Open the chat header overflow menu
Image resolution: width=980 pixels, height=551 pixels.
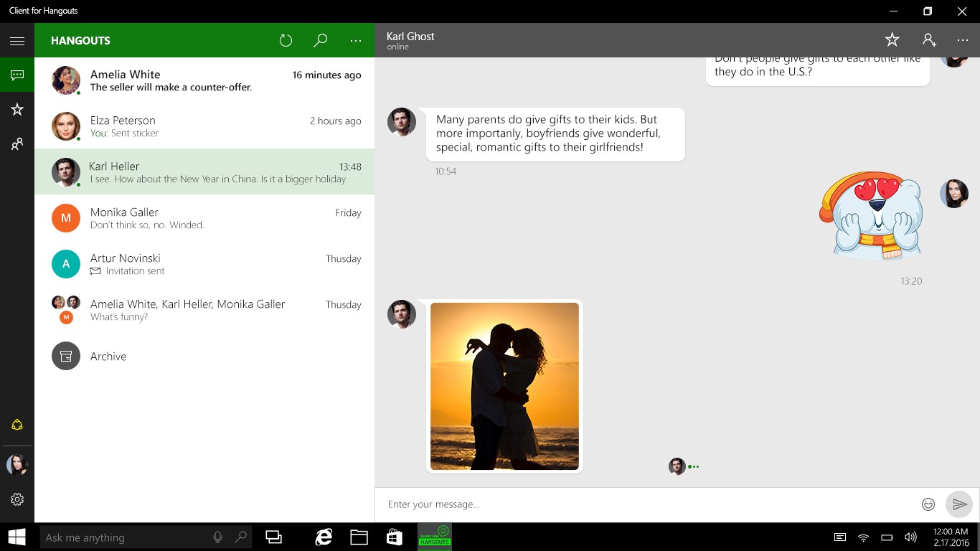(963, 39)
